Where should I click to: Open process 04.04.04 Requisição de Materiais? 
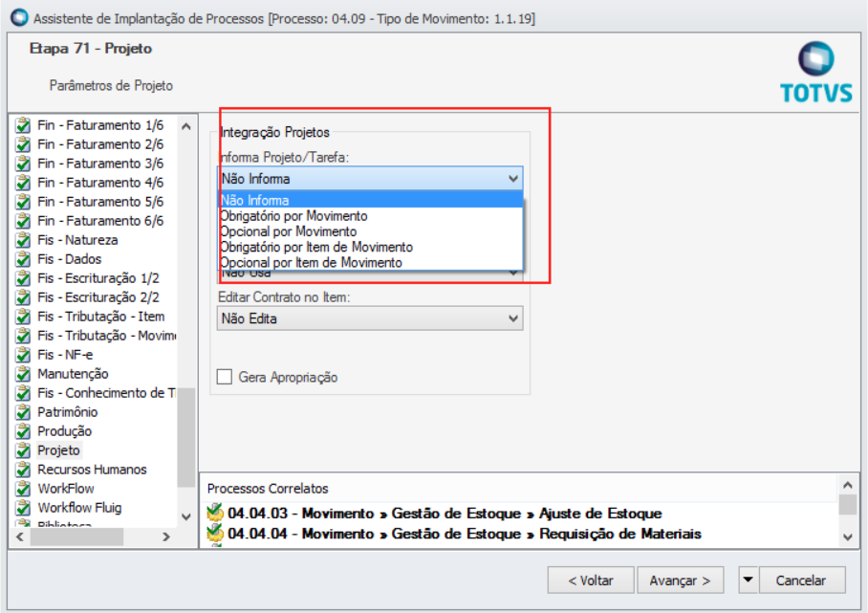pyautogui.click(x=465, y=534)
